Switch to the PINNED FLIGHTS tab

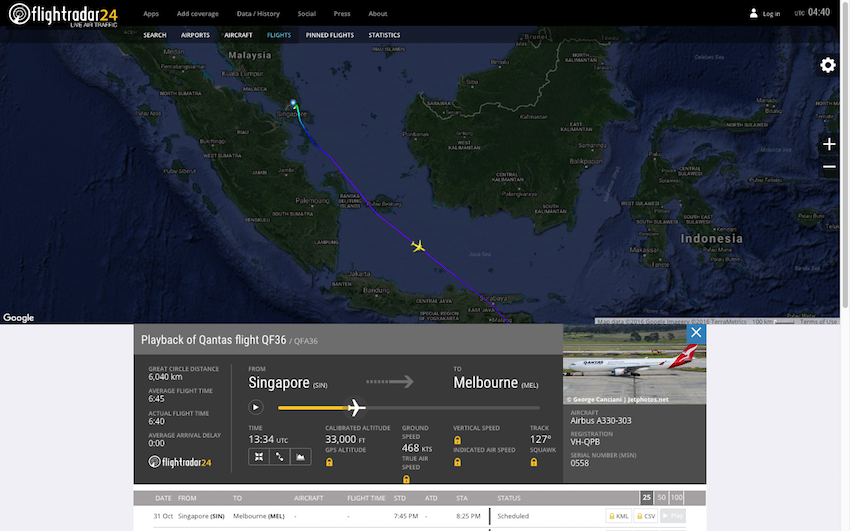(330, 35)
